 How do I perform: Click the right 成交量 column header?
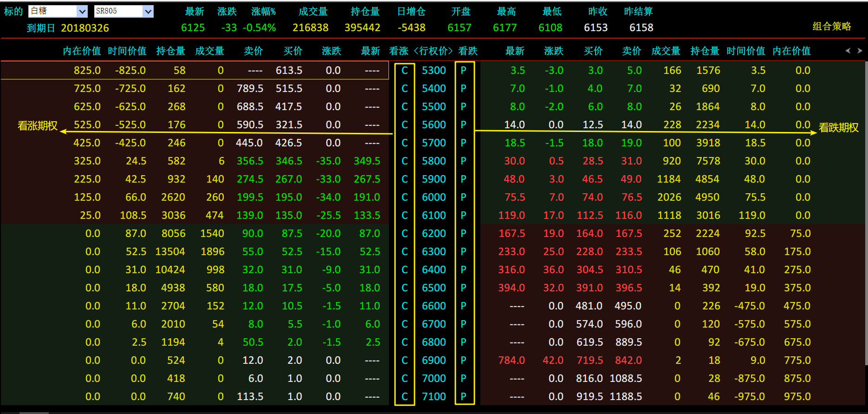pos(666,51)
